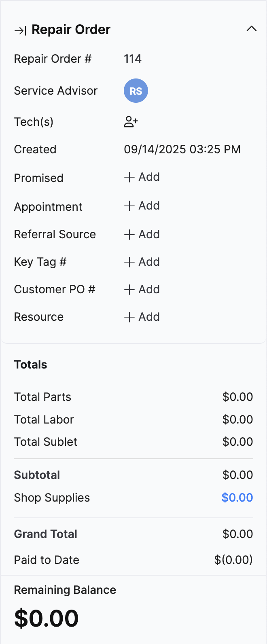Click the Total Labor amount

tap(237, 419)
